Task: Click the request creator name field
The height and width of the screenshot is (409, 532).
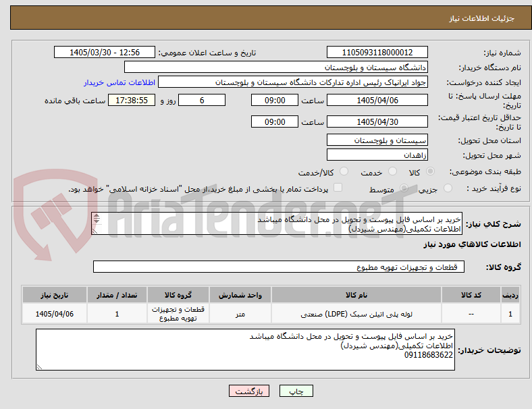Action: (293, 82)
